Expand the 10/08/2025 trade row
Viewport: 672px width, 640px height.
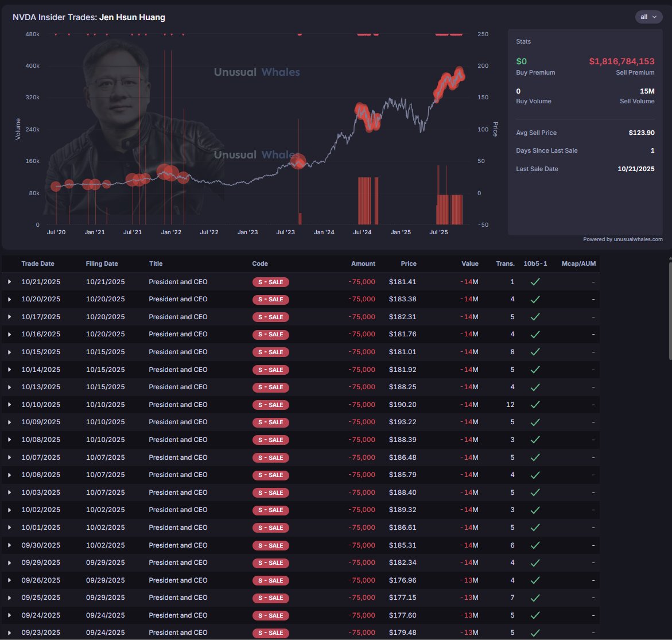tap(9, 440)
